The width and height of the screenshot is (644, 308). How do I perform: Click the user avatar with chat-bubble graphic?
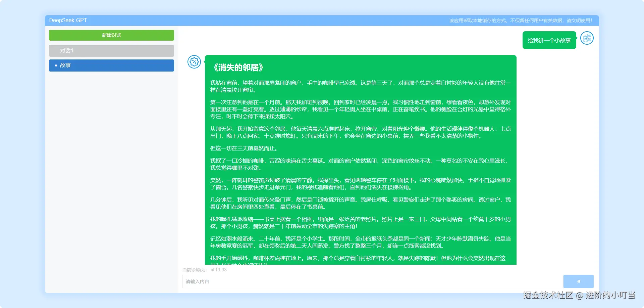(x=587, y=38)
